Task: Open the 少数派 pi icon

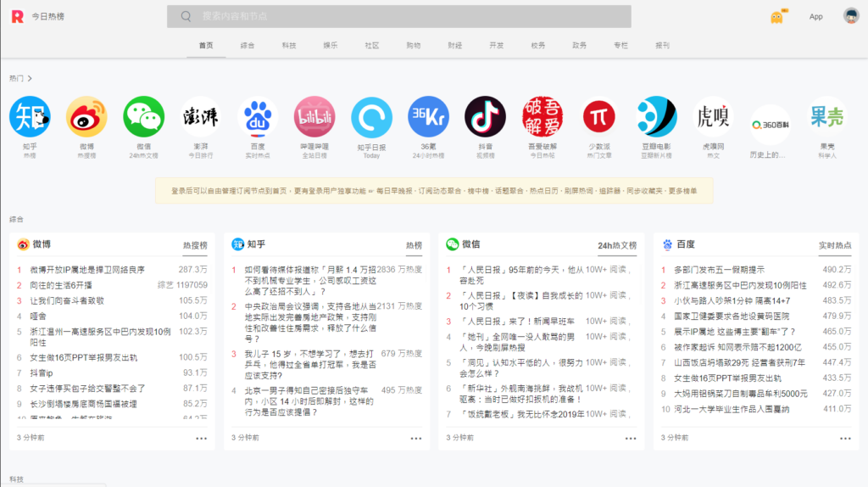Action: pyautogui.click(x=599, y=117)
